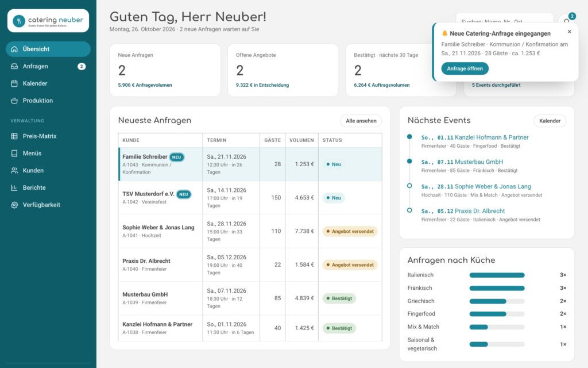Screen dimensions: 588x368
Task: Click 6.264 € Auftragsvolumen text
Action: (x=381, y=85)
